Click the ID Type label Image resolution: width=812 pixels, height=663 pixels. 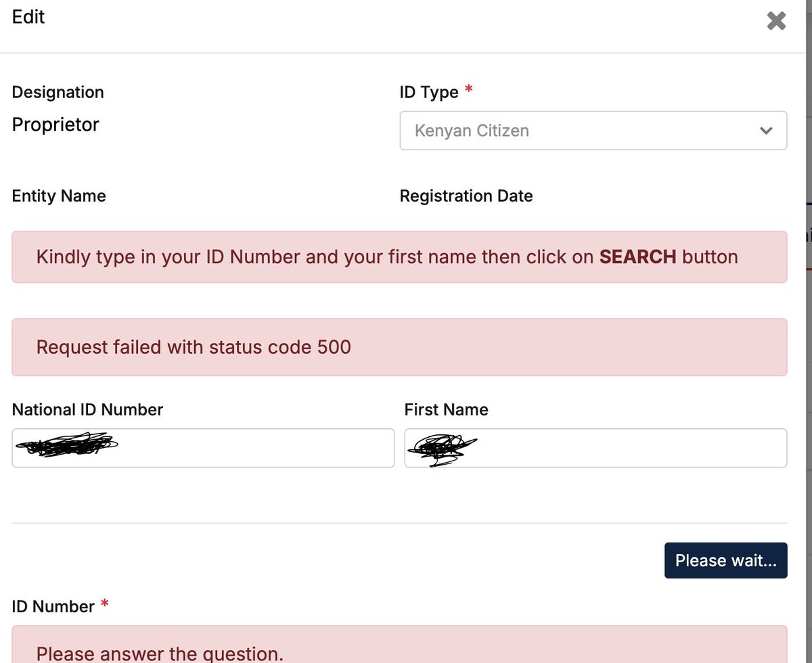tap(436, 92)
